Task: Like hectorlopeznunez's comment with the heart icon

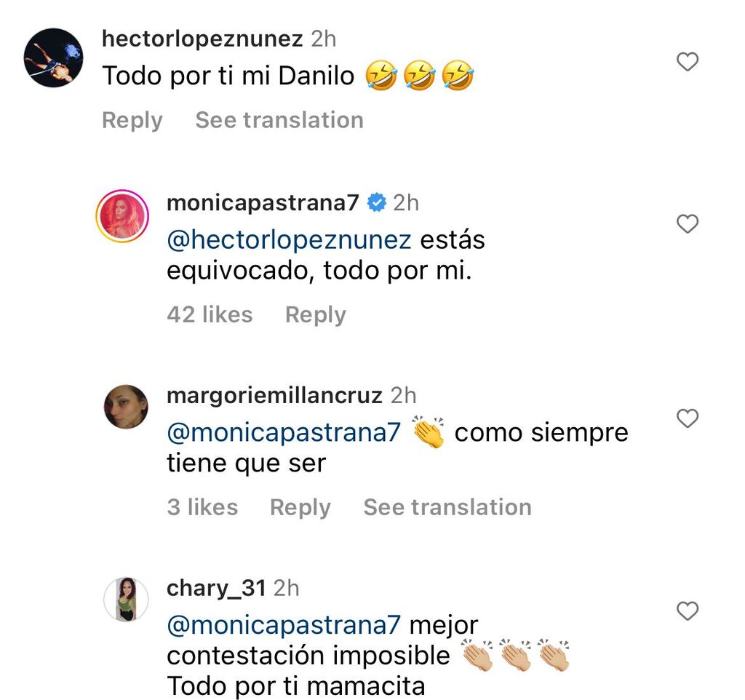Action: click(687, 62)
